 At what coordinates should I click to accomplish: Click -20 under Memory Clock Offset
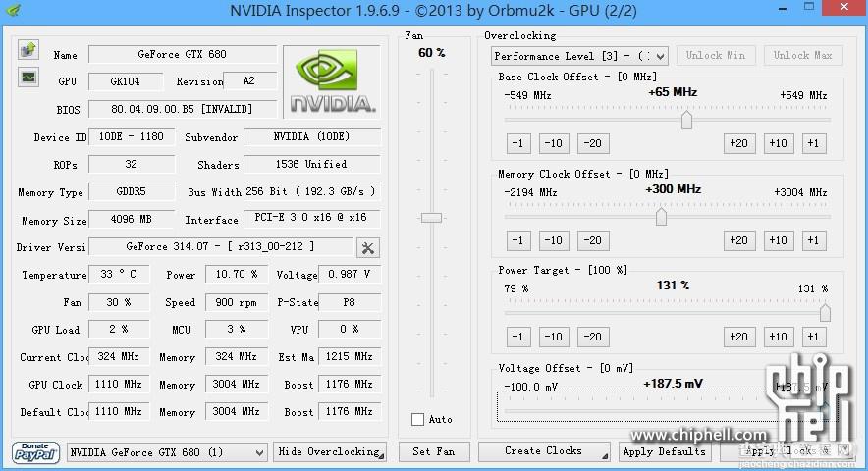[x=593, y=240]
